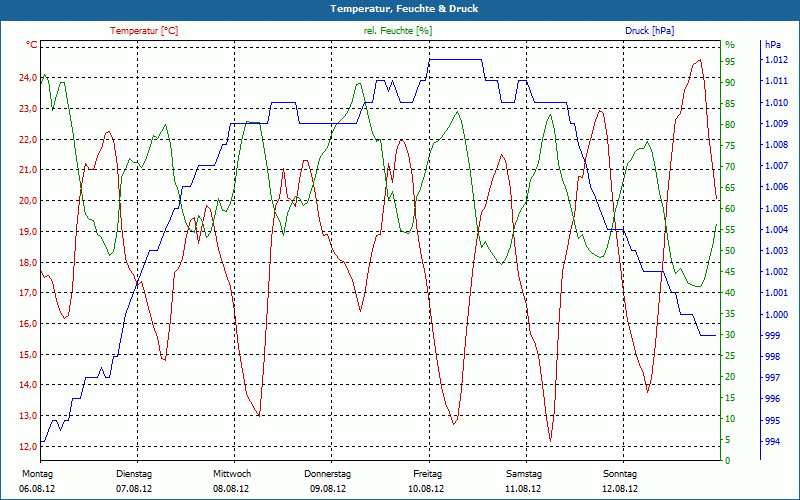Click the date label 12.08.12

click(620, 489)
